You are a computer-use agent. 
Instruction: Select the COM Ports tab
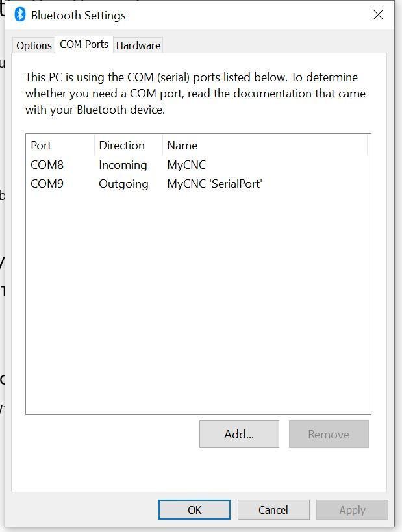[x=84, y=44]
